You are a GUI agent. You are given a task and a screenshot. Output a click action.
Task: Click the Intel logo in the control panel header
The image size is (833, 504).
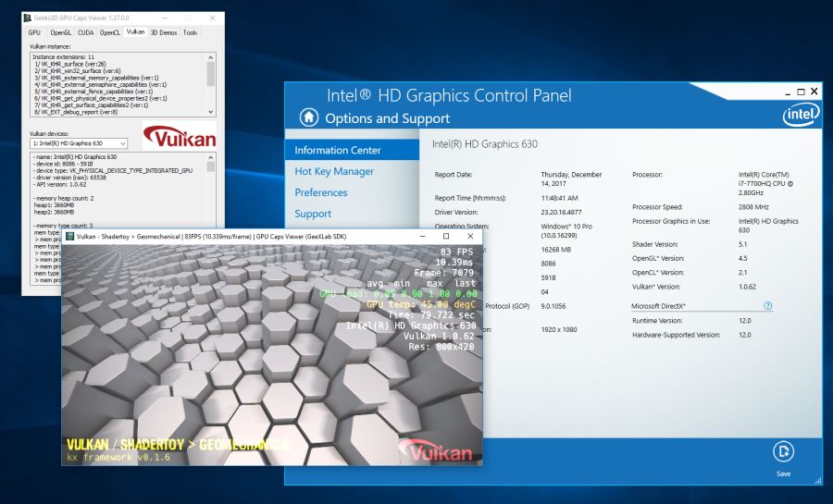click(801, 114)
